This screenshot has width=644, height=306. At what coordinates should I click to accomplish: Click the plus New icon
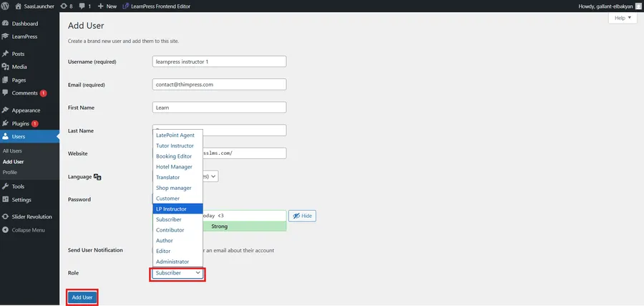(101, 6)
